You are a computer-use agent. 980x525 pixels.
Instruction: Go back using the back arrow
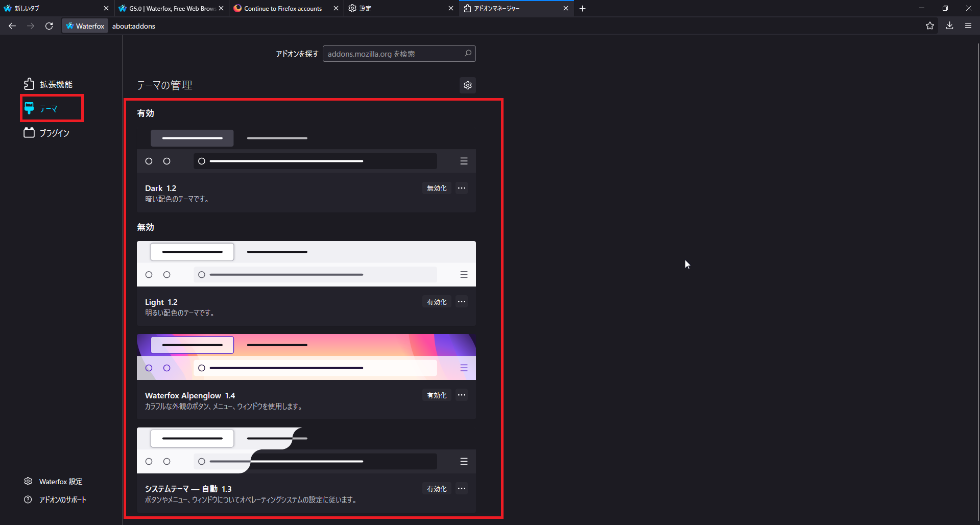12,26
